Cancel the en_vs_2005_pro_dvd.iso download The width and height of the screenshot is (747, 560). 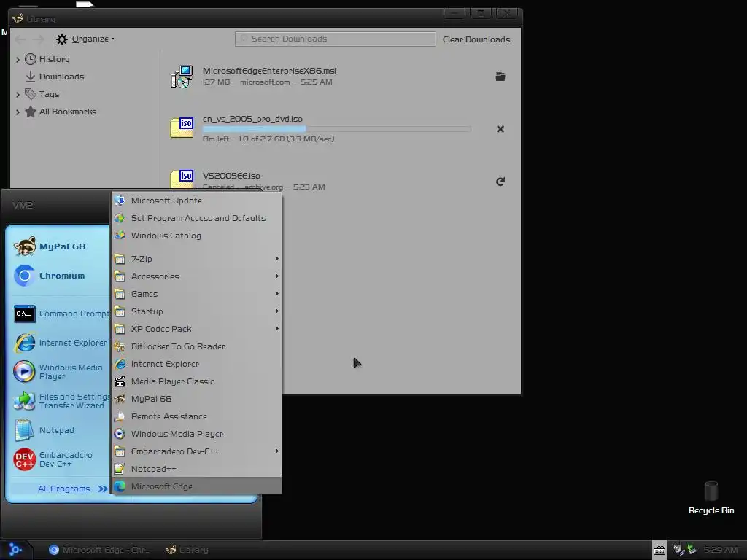click(500, 129)
